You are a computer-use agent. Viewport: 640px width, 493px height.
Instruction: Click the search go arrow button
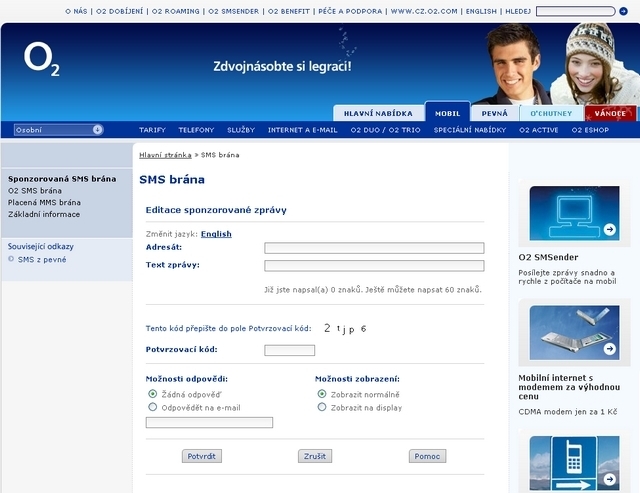(623, 11)
